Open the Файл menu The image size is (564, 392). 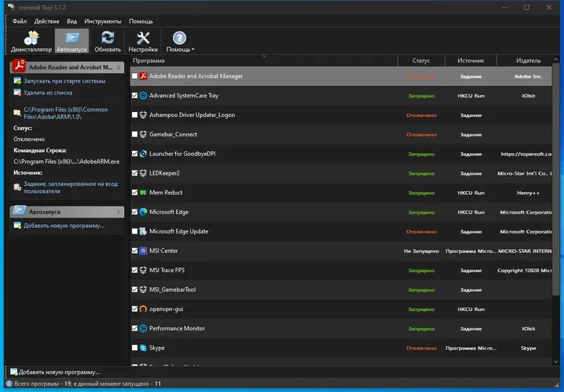coord(20,21)
